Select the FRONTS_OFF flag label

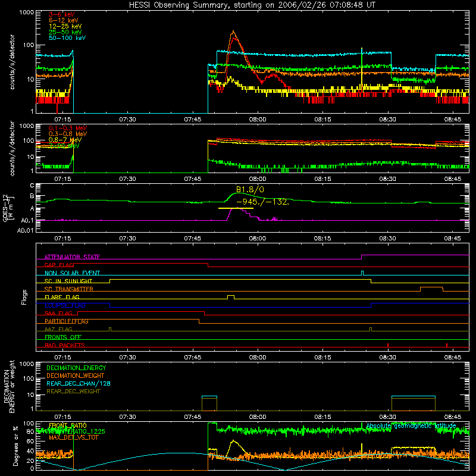tap(63, 337)
